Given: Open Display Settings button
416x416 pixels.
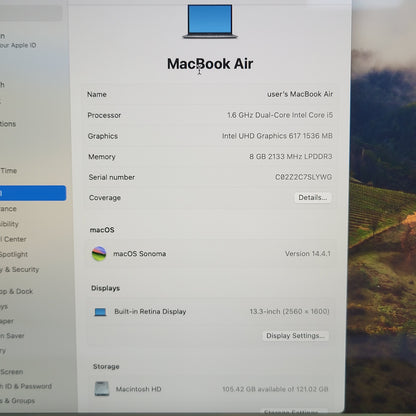Looking at the screenshot, I should (295, 336).
